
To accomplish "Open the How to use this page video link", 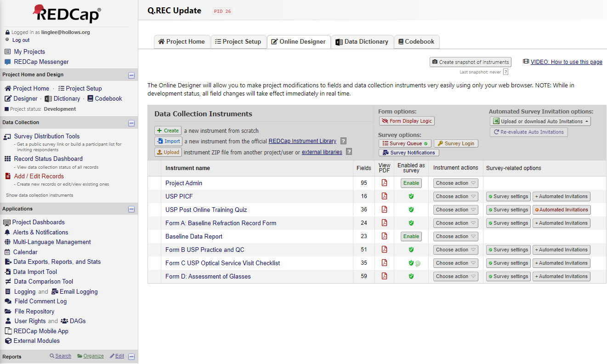I will 566,62.
